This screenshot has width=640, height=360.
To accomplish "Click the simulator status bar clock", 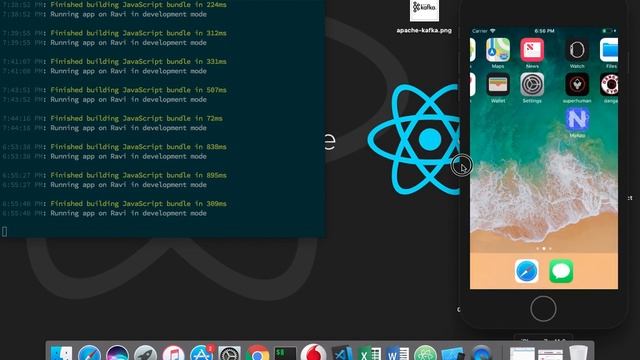I will click(544, 31).
